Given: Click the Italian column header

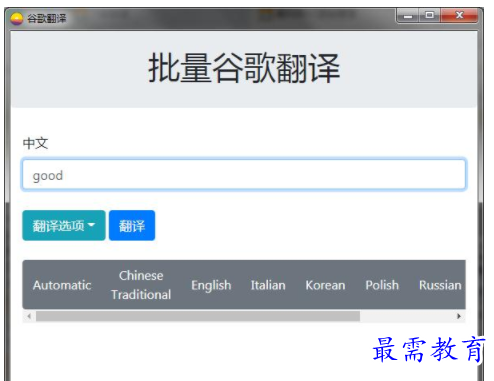Looking at the screenshot, I should coord(268,285).
